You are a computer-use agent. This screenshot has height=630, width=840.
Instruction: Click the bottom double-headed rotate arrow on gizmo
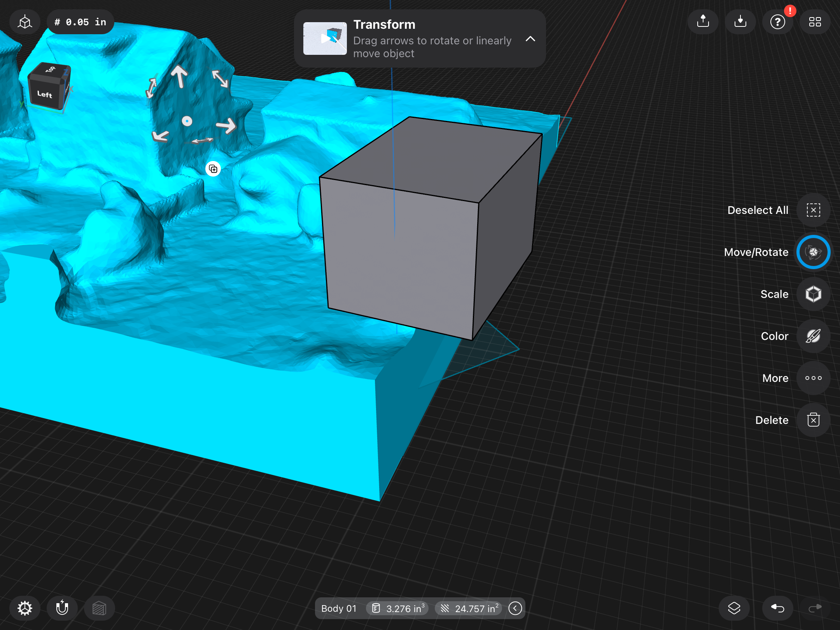[x=202, y=140]
